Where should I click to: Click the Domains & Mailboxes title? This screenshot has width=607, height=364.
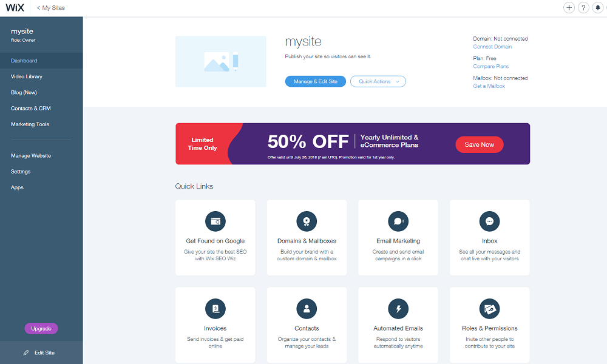click(307, 241)
